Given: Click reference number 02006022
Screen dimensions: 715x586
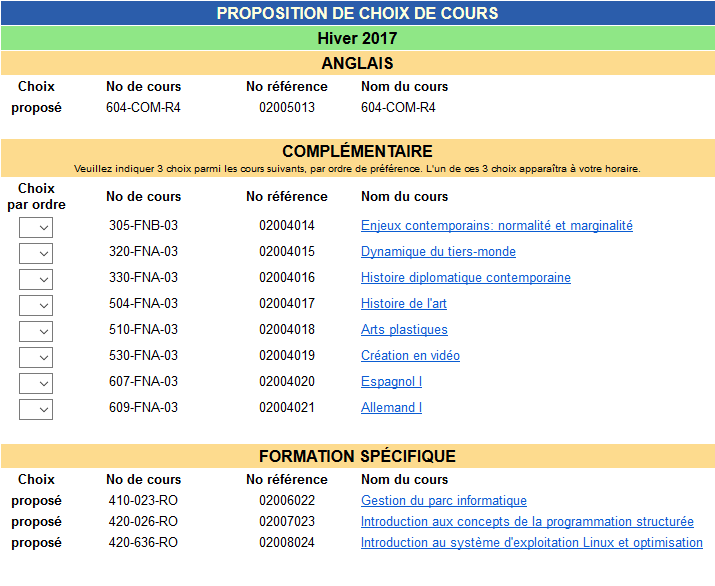Looking at the screenshot, I should pos(287,501).
